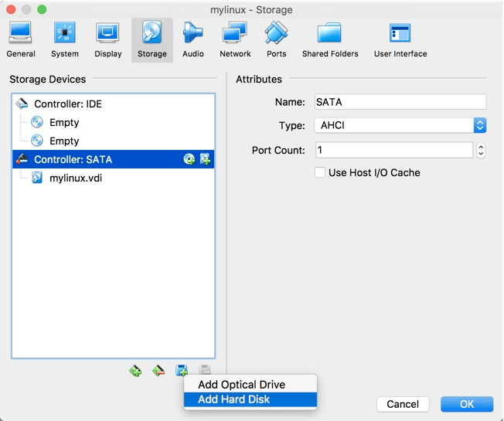
Task: Select the mylinux.vdi disk entry
Action: 113,178
